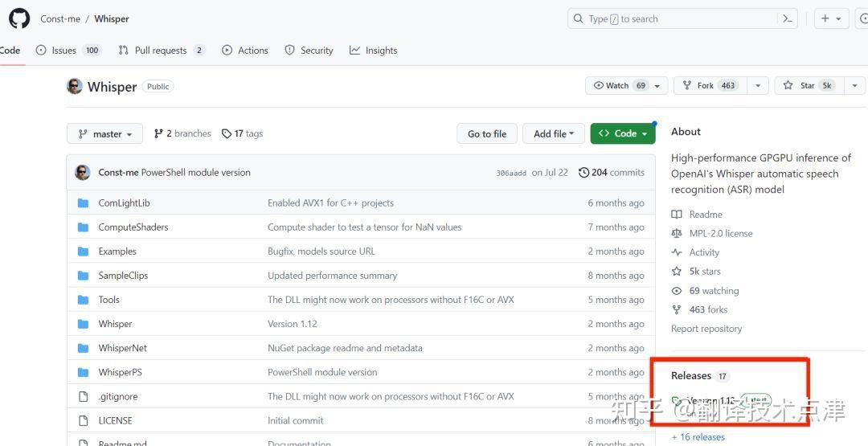
Task: Open the GitHub home logo
Action: pyautogui.click(x=19, y=18)
